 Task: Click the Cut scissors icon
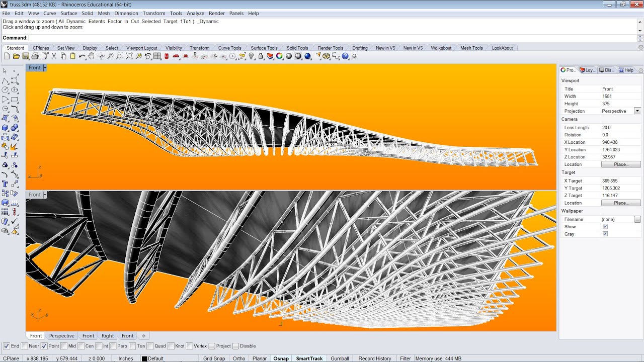[54, 56]
